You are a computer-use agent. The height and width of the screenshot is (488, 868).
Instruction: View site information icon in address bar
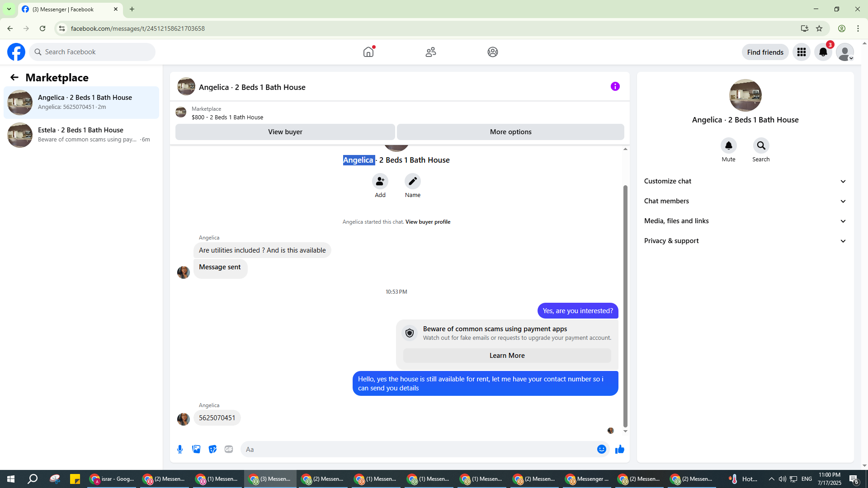[x=62, y=28]
